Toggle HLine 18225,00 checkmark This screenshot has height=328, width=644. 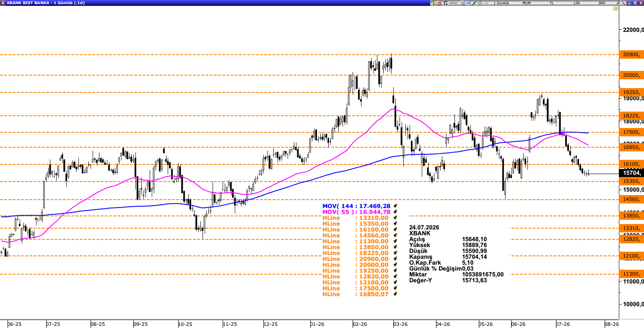tap(395, 253)
